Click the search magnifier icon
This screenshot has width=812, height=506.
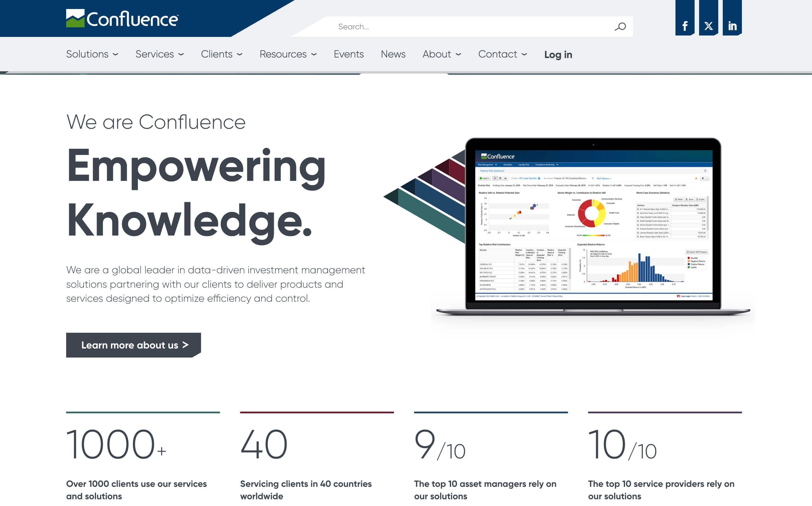[x=620, y=26]
